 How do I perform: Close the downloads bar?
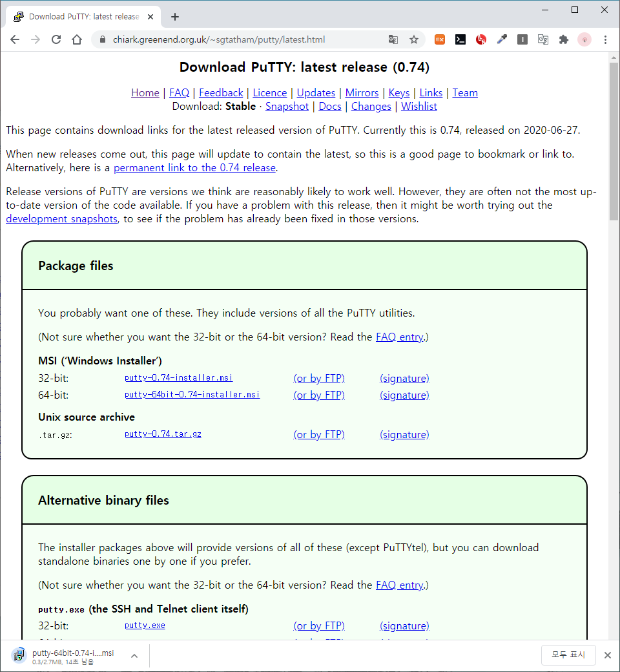pyautogui.click(x=608, y=655)
